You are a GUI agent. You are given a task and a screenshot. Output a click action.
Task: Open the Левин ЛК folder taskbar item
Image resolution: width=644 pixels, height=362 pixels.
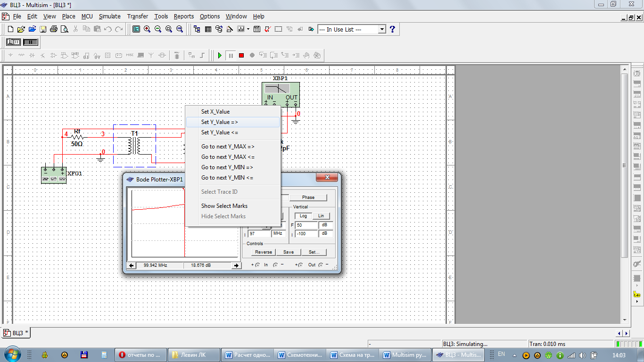point(194,355)
